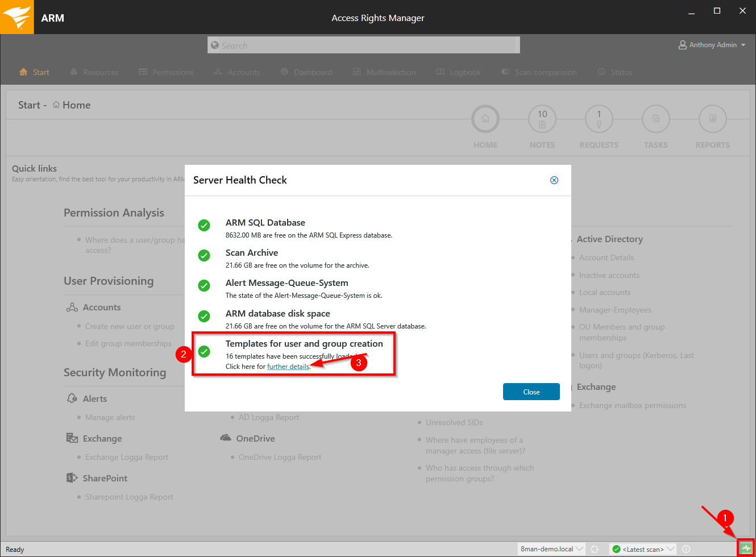Click the ARM SQL Database green check
This screenshot has height=557, width=756.
[204, 226]
